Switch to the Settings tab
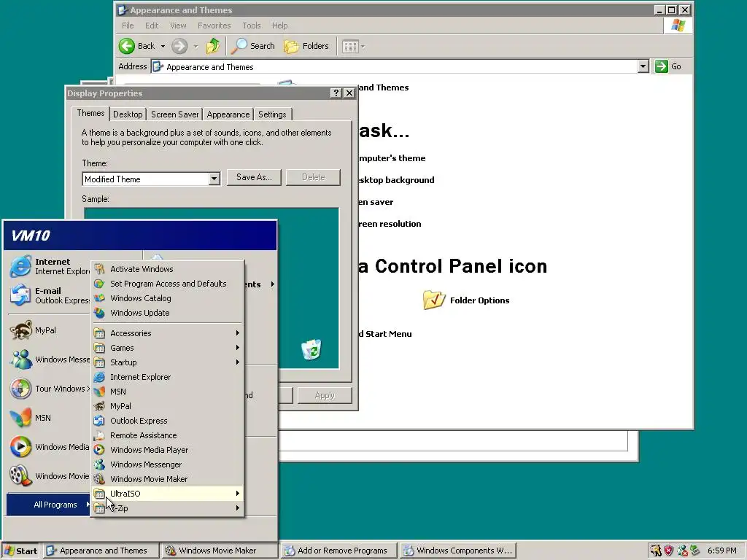The image size is (747, 560). coord(272,114)
